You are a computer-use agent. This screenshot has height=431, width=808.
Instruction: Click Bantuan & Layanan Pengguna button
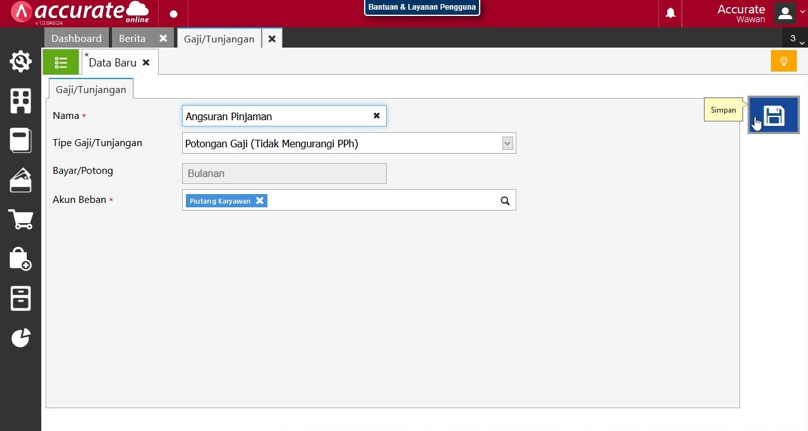(x=422, y=7)
